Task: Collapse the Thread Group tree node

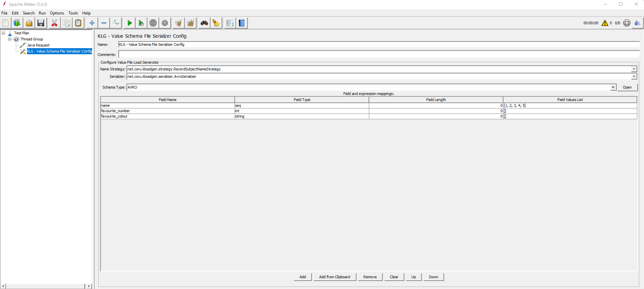Action: click(10, 39)
